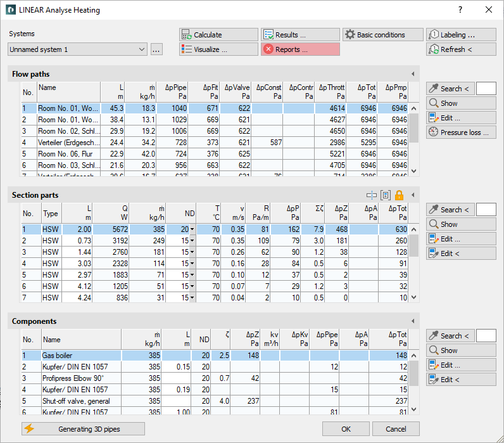Click the Q W column header in Section parts
Image resolution: width=504 pixels, height=443 pixels.
pos(111,214)
